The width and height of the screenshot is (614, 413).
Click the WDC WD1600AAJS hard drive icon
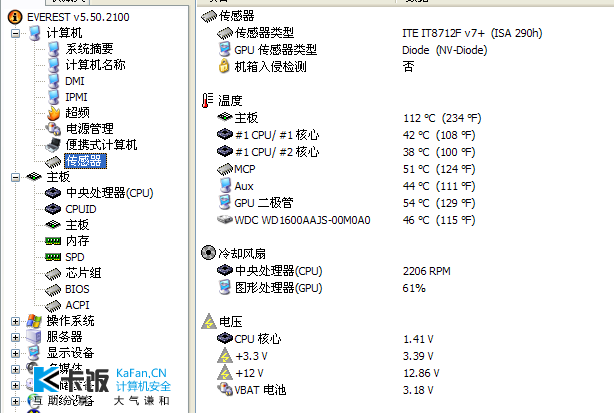pos(225,220)
